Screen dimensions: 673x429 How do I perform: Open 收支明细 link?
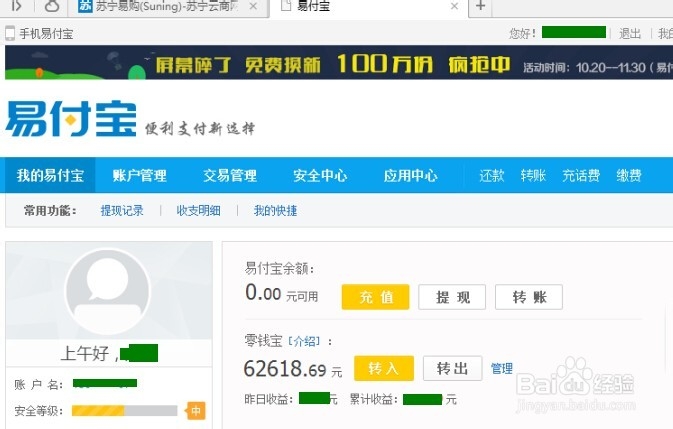coord(198,210)
